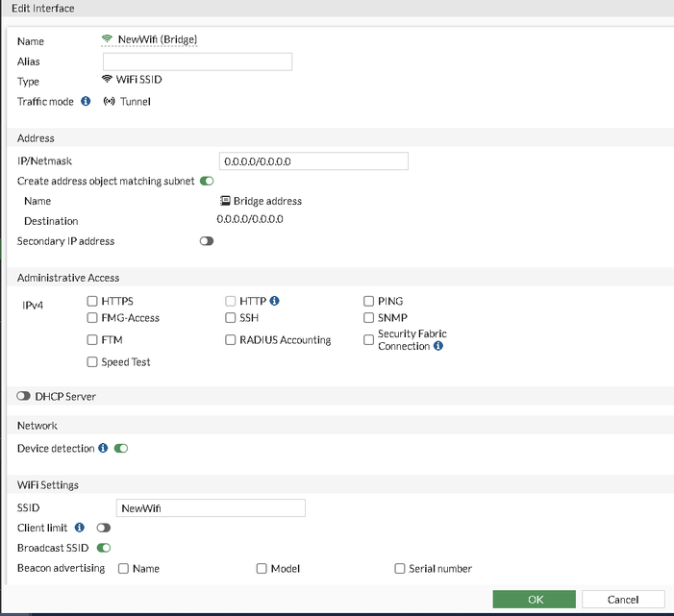
Task: Click the SSID input field
Action: click(x=211, y=508)
